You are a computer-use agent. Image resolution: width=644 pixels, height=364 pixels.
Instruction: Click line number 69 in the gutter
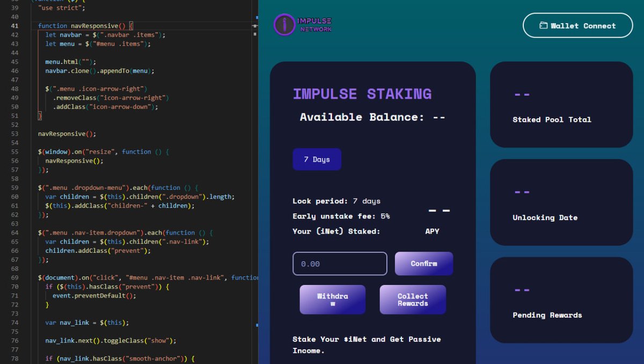tap(14, 278)
